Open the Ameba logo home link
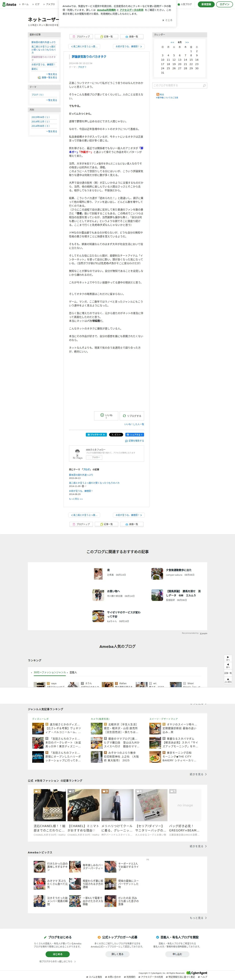This screenshot has height=980, width=235. coord(9,5)
